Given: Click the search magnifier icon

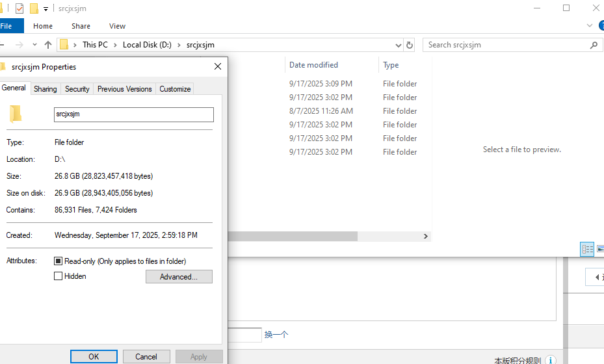Looking at the screenshot, I should tap(594, 45).
